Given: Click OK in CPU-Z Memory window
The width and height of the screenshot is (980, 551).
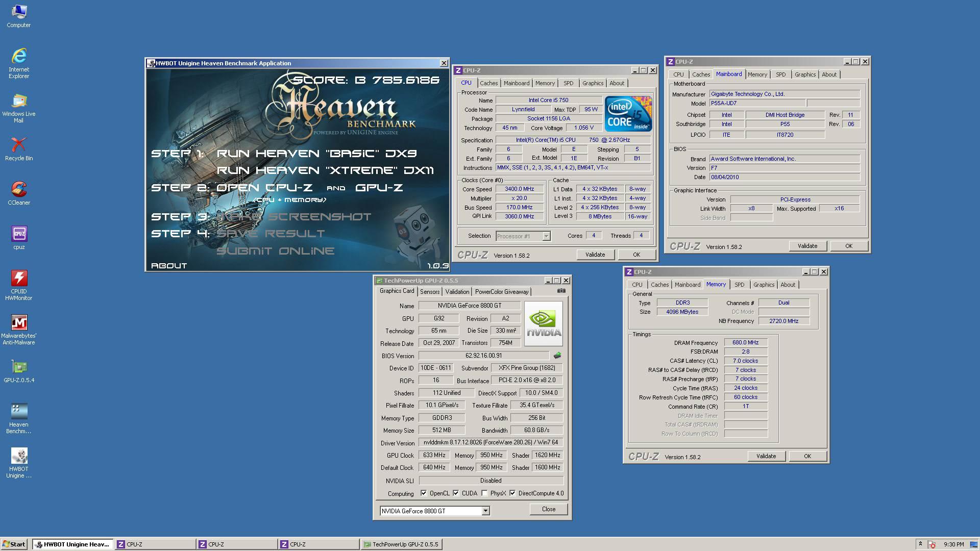Looking at the screenshot, I should coord(807,456).
